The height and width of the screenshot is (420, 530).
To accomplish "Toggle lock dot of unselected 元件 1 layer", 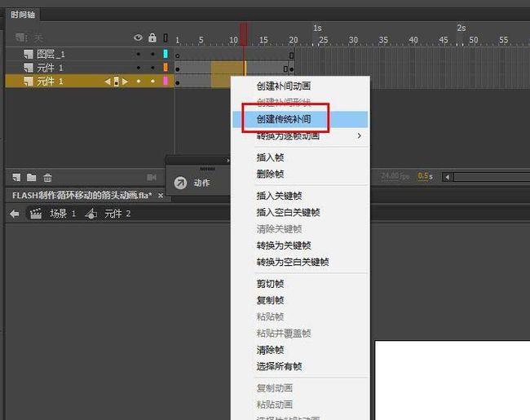I will [x=152, y=68].
